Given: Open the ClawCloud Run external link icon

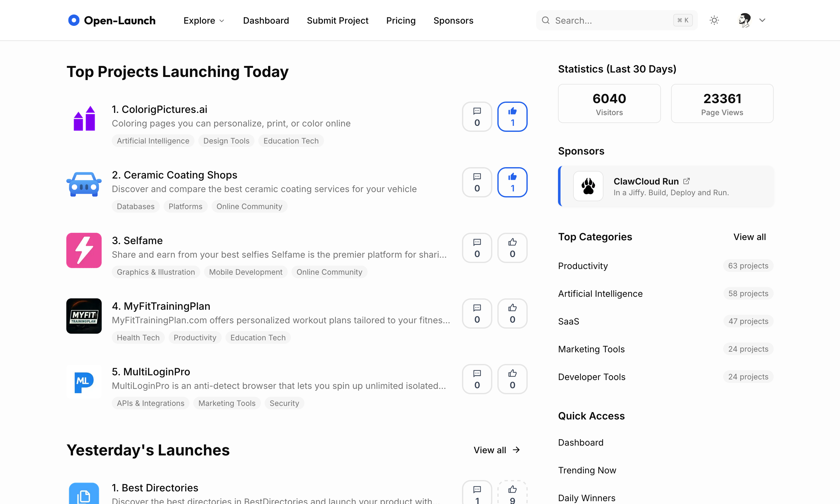Looking at the screenshot, I should 686,181.
